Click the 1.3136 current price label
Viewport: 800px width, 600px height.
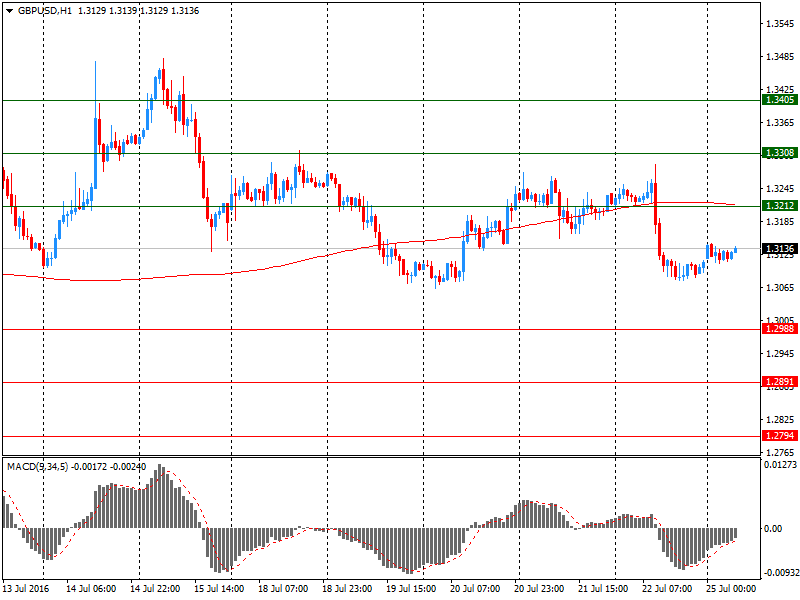click(780, 248)
